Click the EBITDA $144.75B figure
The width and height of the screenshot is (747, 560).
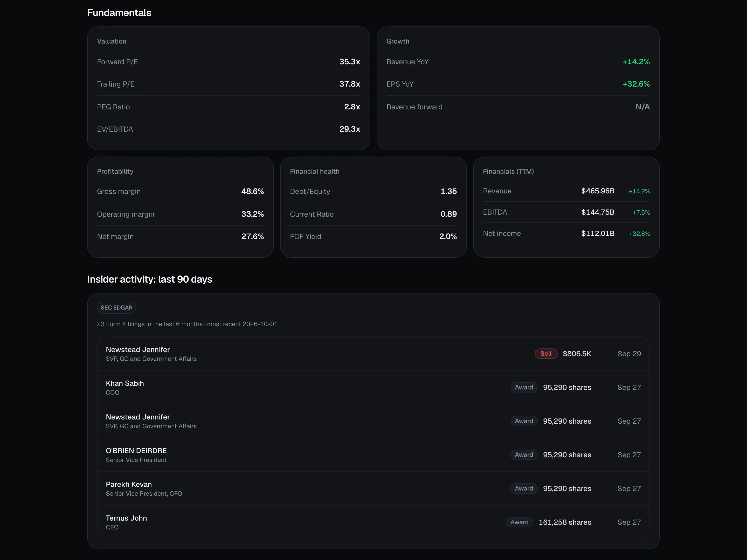click(x=597, y=212)
